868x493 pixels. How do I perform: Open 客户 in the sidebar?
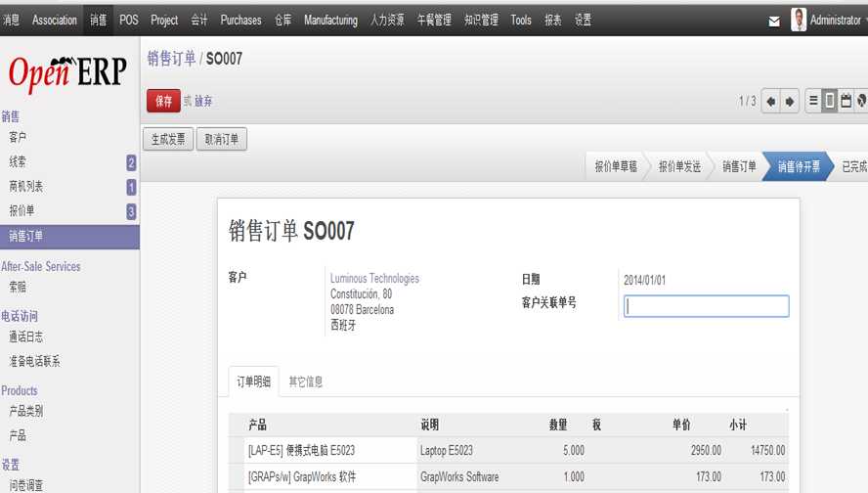[x=18, y=137]
